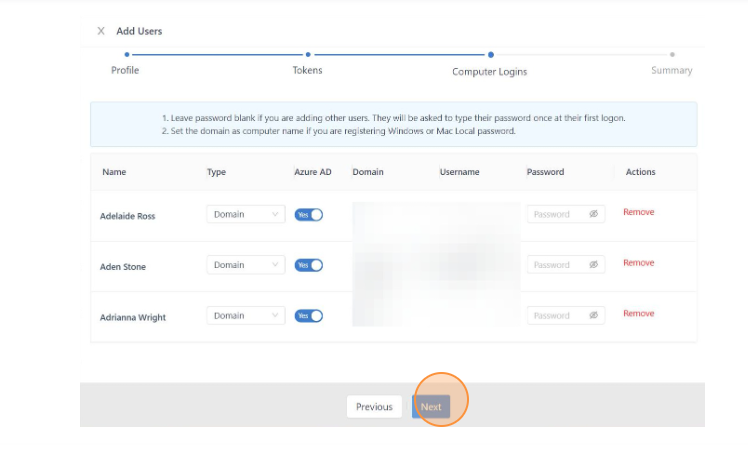748x451 pixels.
Task: Jump to the Tokens step
Action: (307, 70)
